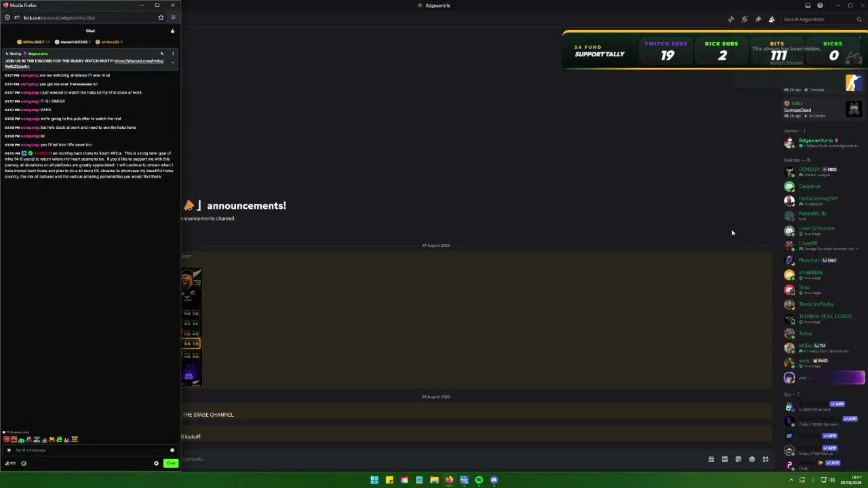Click Adgecentric sender name in pinned message
Image resolution: width=868 pixels, height=488 pixels.
click(x=38, y=54)
